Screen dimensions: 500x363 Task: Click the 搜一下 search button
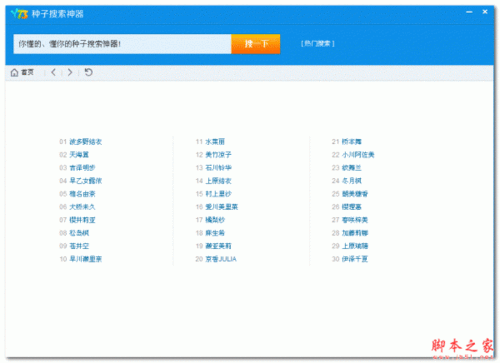(256, 44)
